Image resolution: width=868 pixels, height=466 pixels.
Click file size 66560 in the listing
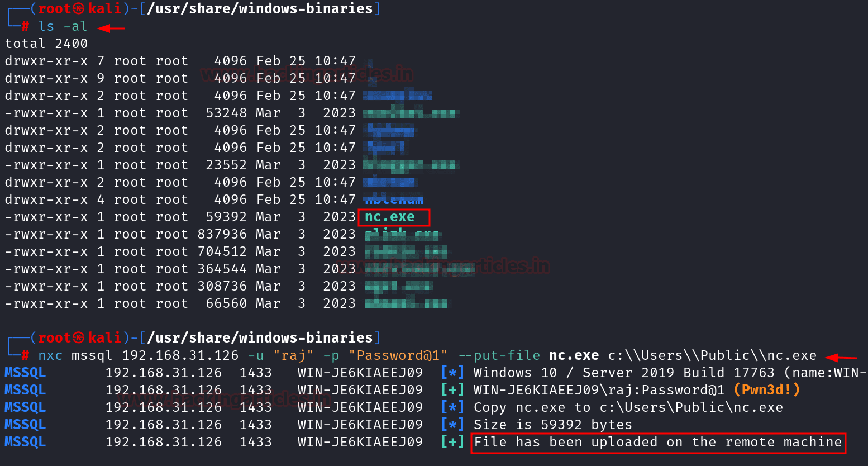226,303
